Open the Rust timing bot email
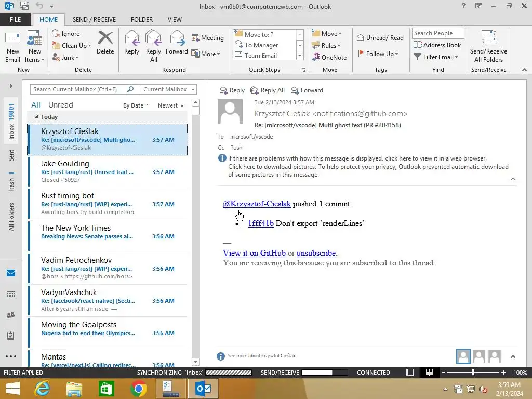 point(108,204)
